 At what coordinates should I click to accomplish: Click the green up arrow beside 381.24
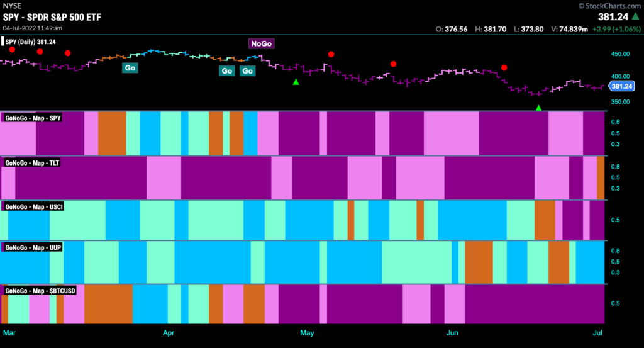[x=635, y=16]
